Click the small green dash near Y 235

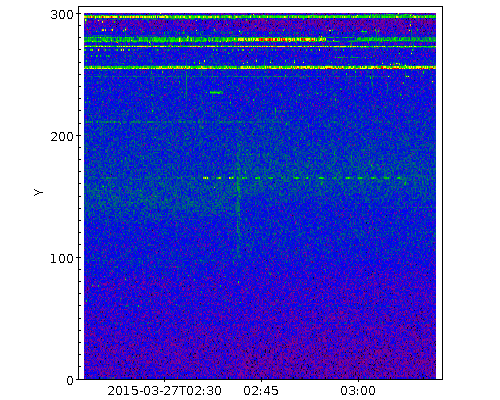tap(216, 92)
